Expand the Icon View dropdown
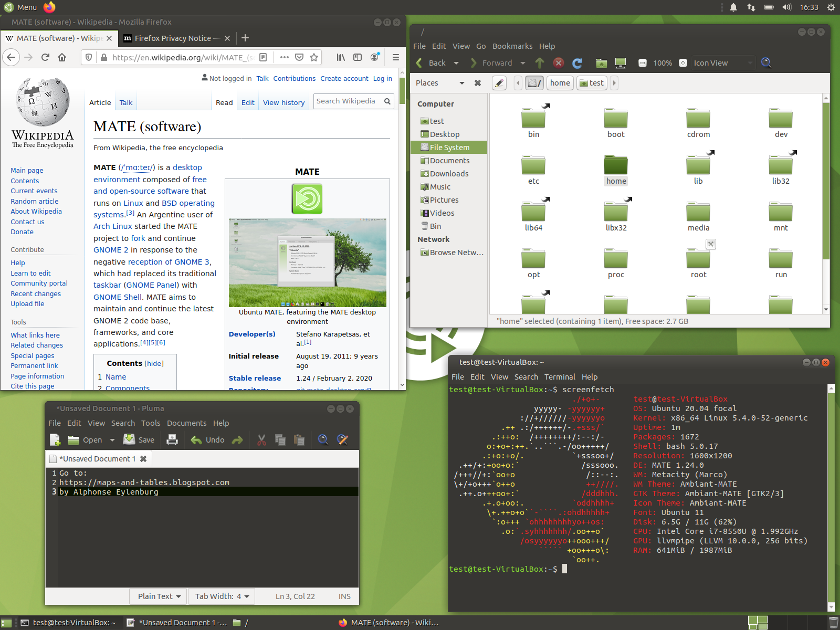The height and width of the screenshot is (630, 840). click(x=723, y=63)
